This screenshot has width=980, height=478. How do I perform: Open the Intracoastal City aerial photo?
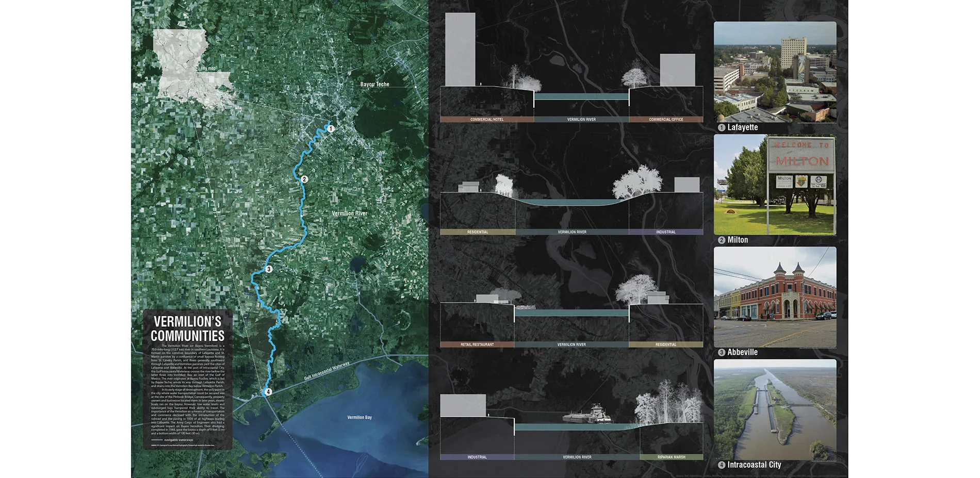(775, 409)
